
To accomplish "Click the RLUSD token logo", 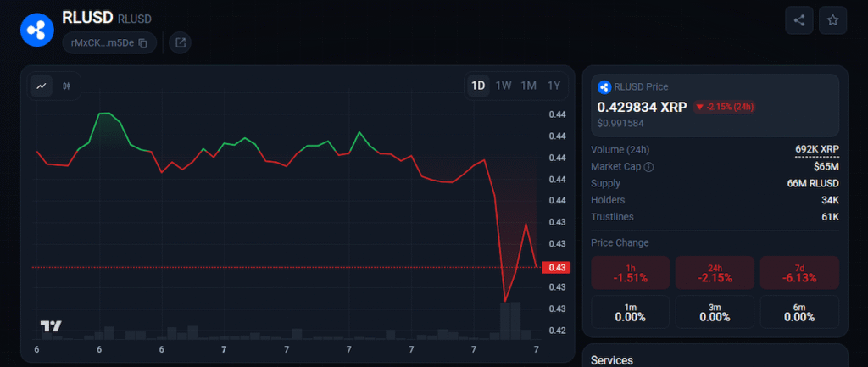I will pos(37,30).
